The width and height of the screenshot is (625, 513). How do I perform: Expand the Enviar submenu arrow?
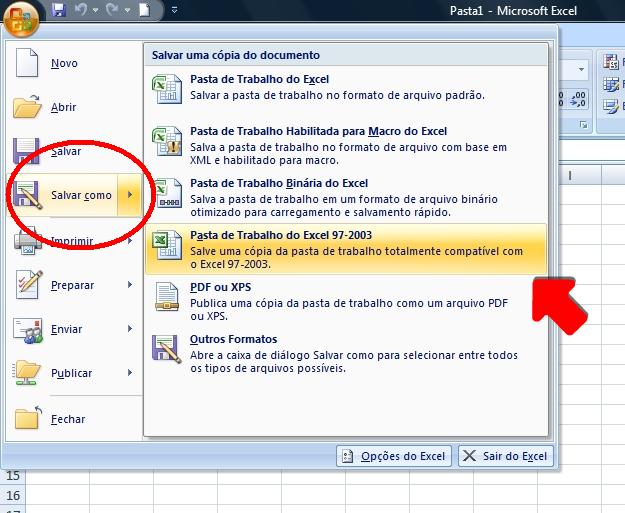tap(130, 328)
